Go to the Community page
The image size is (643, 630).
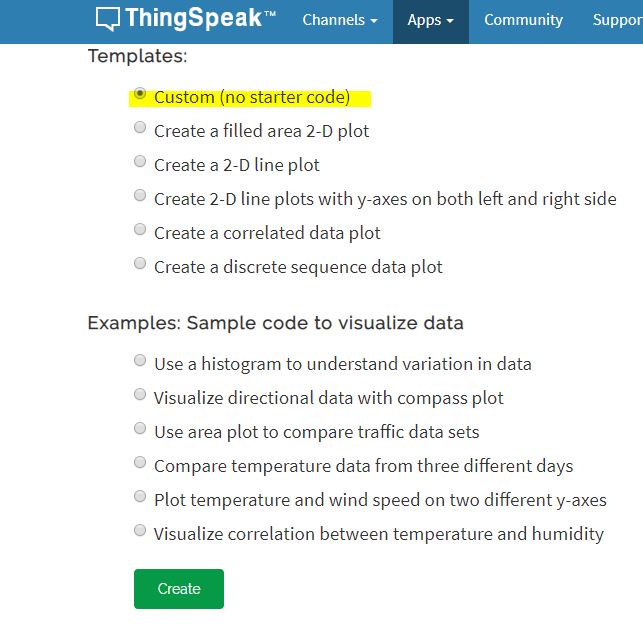coord(523,20)
